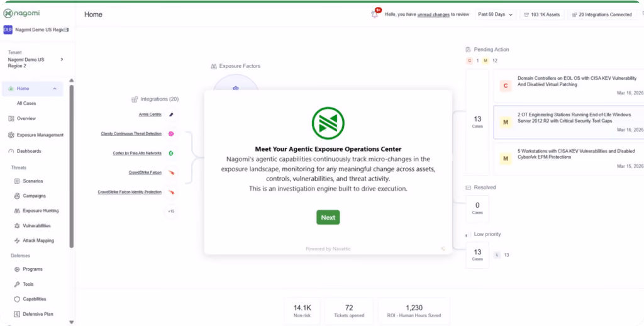
Task: Click the CrowdStrike Falcon Identity Protection icon
Action: [x=171, y=192]
